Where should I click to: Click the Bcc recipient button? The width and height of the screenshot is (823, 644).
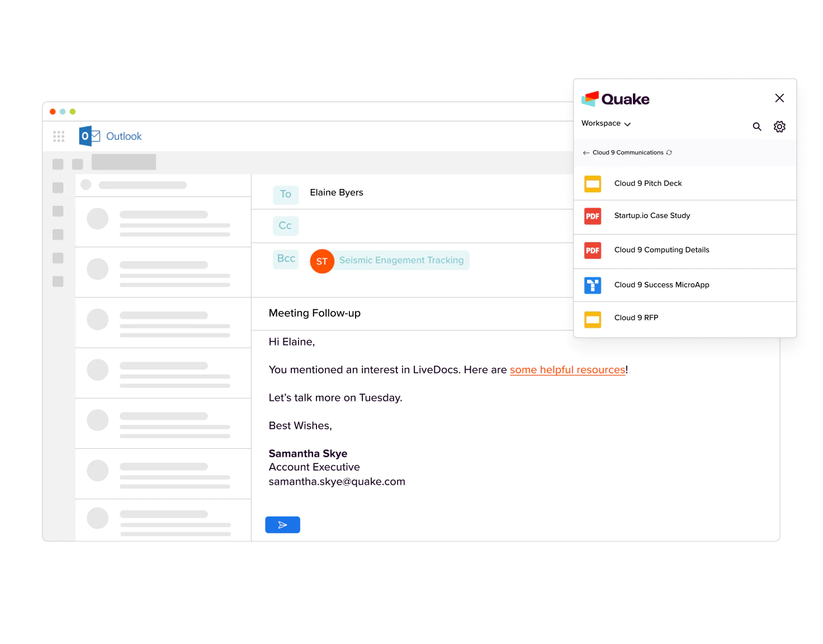click(286, 259)
